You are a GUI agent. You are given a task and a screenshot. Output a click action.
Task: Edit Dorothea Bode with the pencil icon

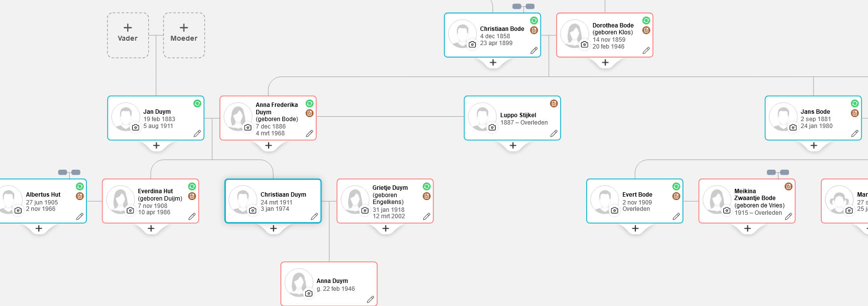646,51
